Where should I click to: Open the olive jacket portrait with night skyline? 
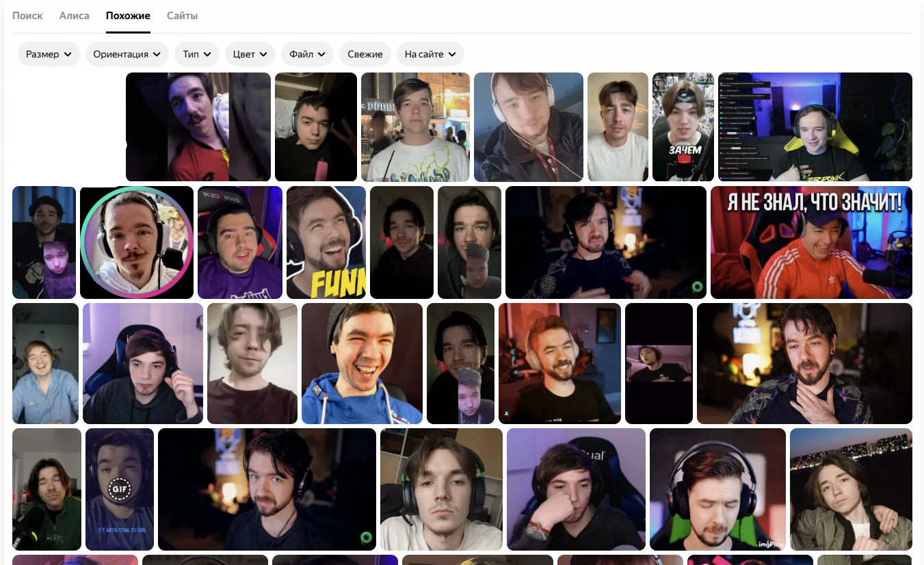click(x=851, y=489)
